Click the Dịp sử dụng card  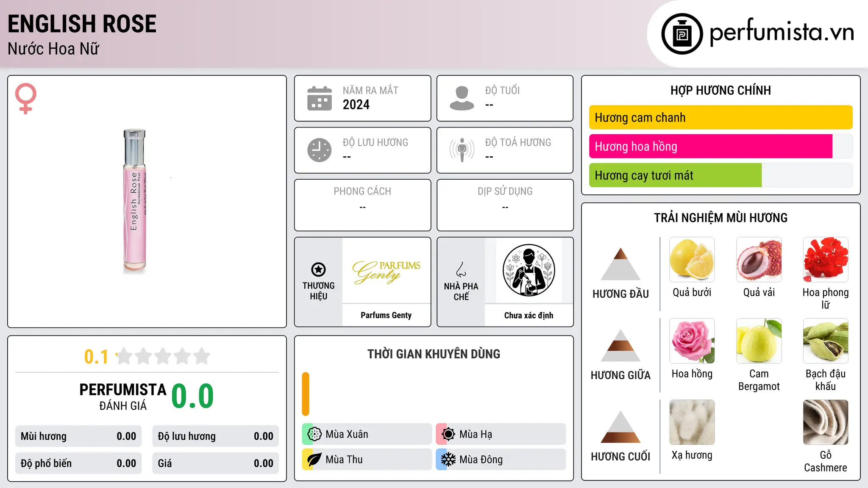[x=505, y=205]
